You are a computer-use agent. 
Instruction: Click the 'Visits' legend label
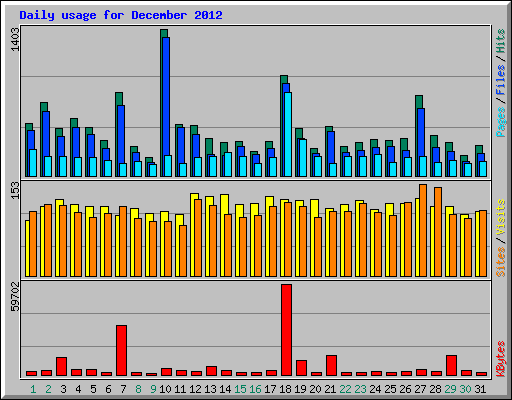(x=500, y=217)
